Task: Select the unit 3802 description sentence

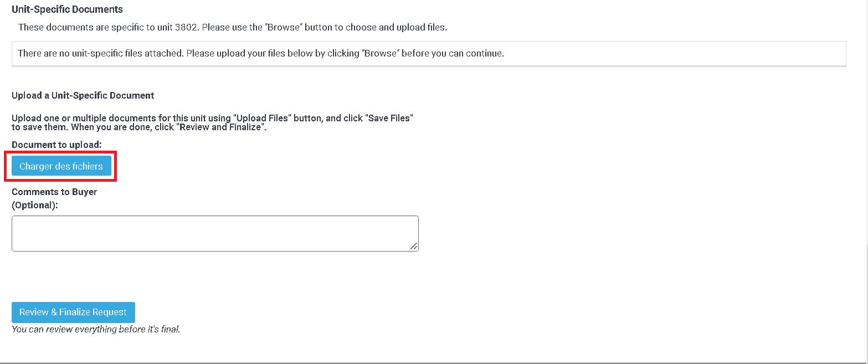Action: pyautogui.click(x=233, y=27)
